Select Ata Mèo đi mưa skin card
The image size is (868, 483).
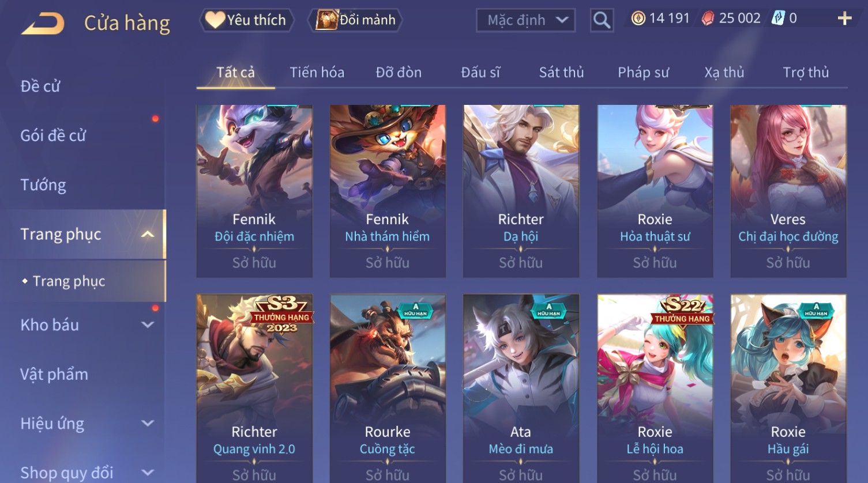(x=521, y=388)
